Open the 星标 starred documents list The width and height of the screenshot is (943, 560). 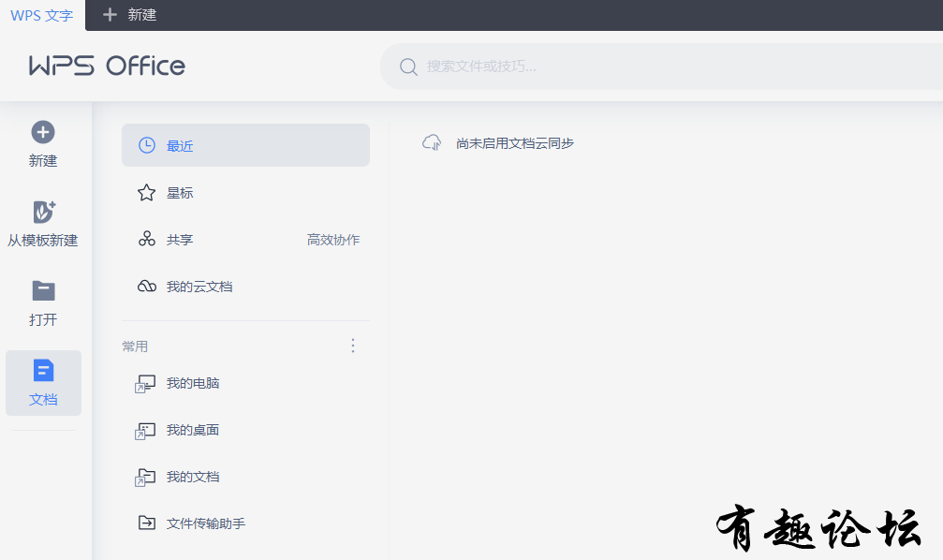[245, 193]
